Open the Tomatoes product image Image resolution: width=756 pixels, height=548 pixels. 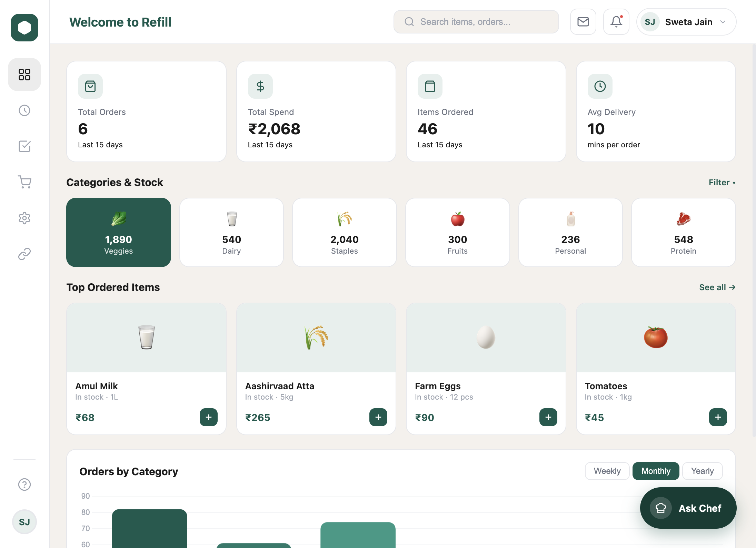[x=656, y=338]
